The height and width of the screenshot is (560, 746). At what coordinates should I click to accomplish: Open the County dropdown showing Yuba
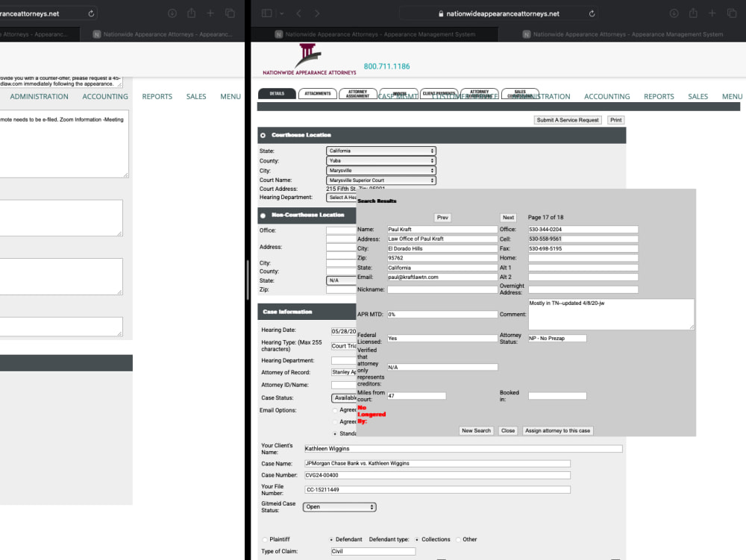click(x=380, y=160)
